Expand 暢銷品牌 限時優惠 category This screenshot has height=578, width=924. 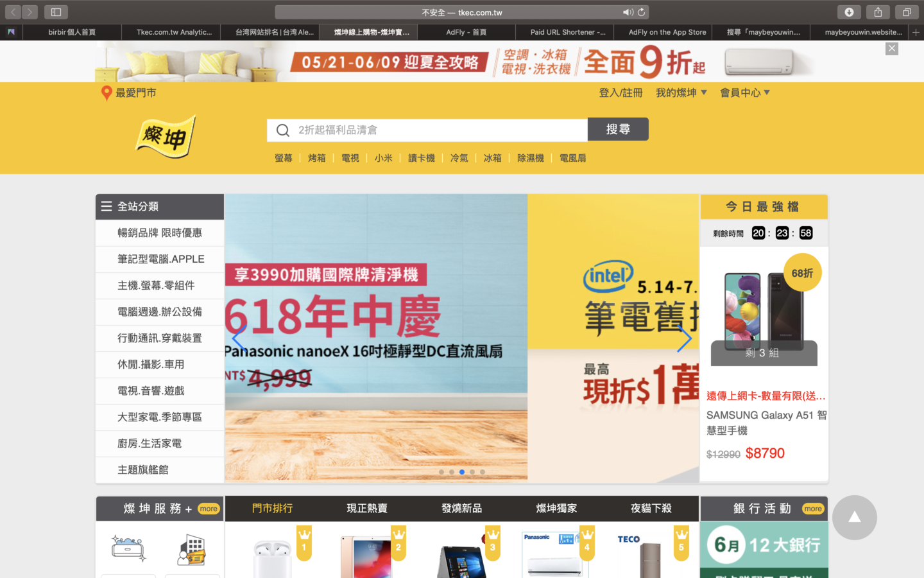coord(160,233)
